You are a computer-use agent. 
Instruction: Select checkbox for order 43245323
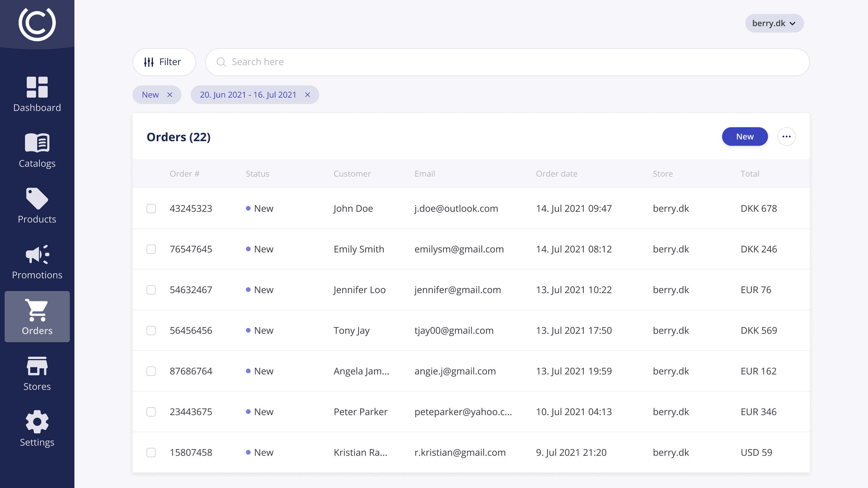(151, 209)
